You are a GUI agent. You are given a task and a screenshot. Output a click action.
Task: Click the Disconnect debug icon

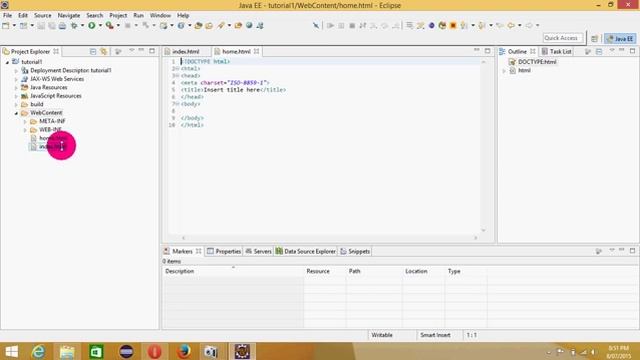pyautogui.click(x=363, y=26)
